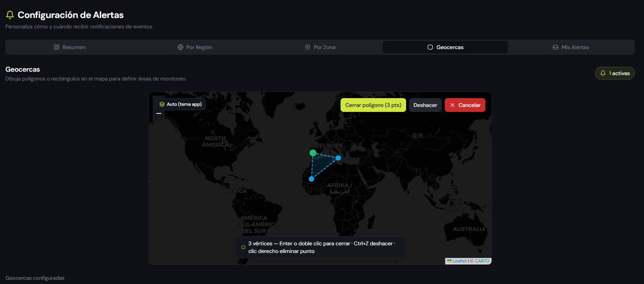Click the Geocercas section heading
The image size is (644, 284).
pos(23,69)
